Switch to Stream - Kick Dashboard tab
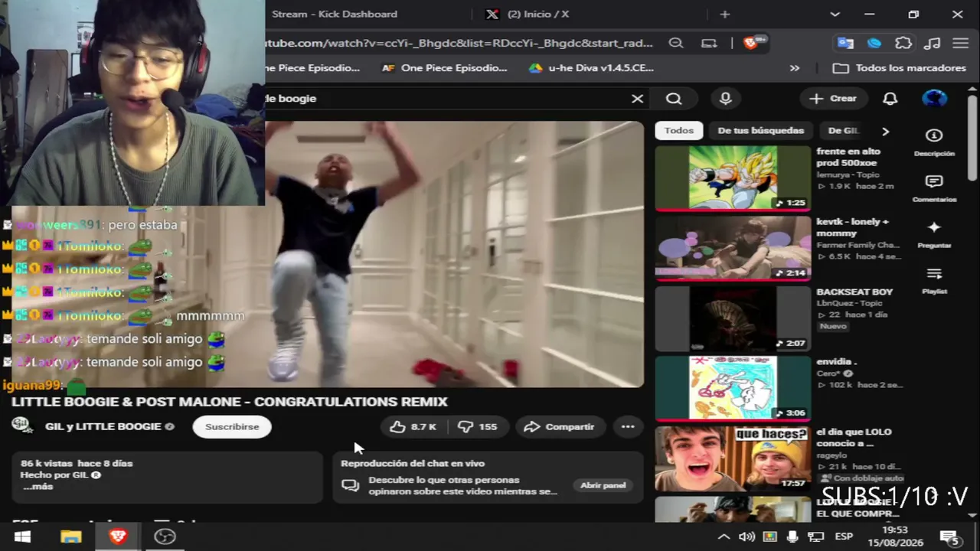 click(x=335, y=14)
